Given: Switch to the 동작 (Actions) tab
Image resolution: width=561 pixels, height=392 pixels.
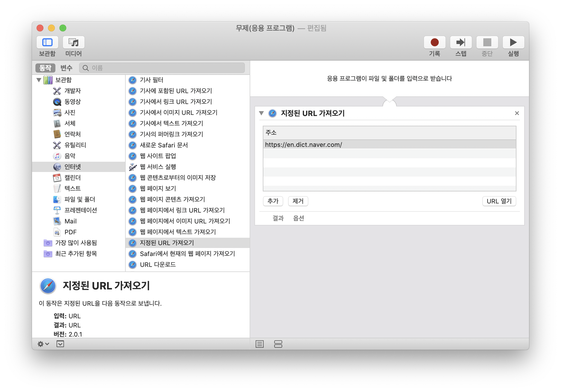Looking at the screenshot, I should tap(45, 68).
